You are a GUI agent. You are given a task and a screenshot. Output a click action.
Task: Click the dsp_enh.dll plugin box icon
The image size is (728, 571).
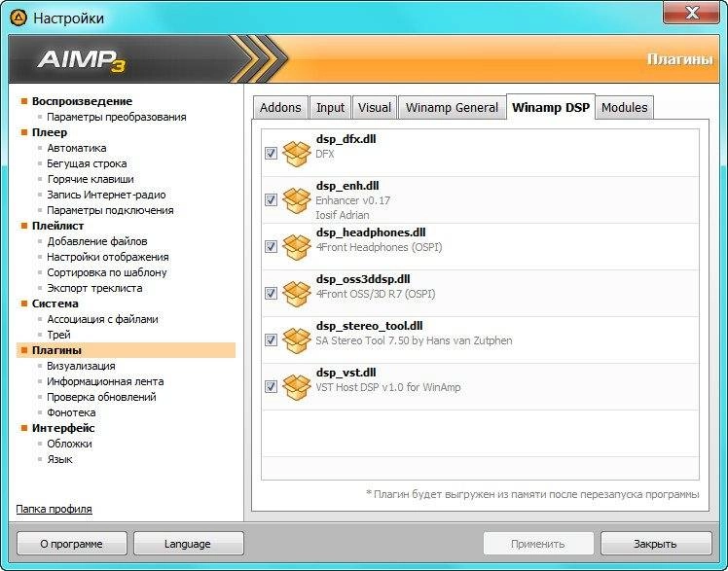pyautogui.click(x=297, y=200)
